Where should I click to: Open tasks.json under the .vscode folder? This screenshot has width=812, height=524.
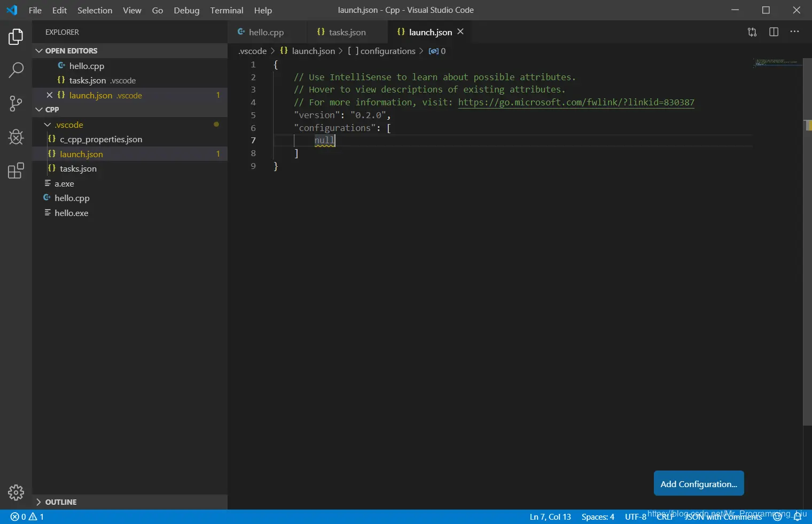[130, 169]
